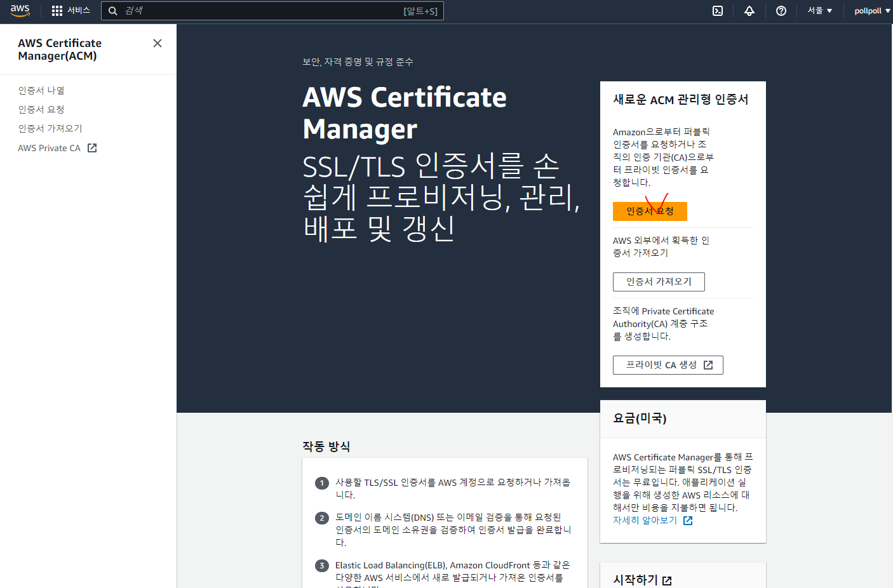893x588 pixels.
Task: Click the [알트+S] shortcut hint in search
Action: 420,11
